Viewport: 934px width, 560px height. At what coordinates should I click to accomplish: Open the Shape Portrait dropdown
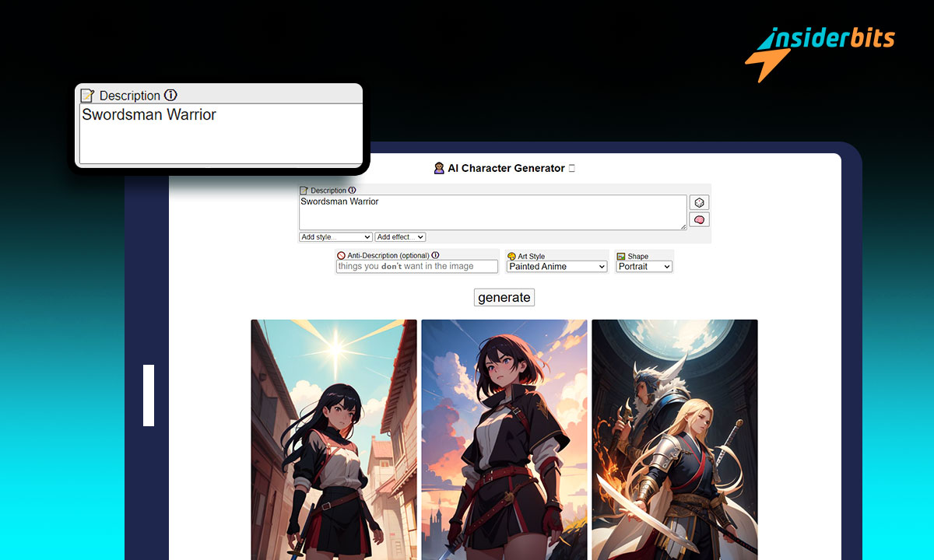coord(644,266)
